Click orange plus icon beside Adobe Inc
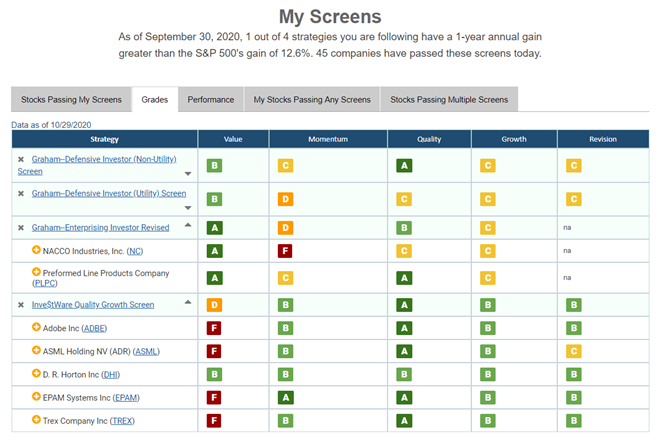This screenshot has height=437, width=656. click(36, 327)
